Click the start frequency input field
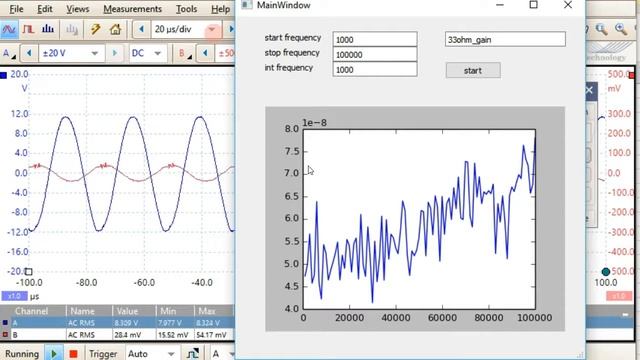Viewport: 640px width, 360px height. (375, 39)
